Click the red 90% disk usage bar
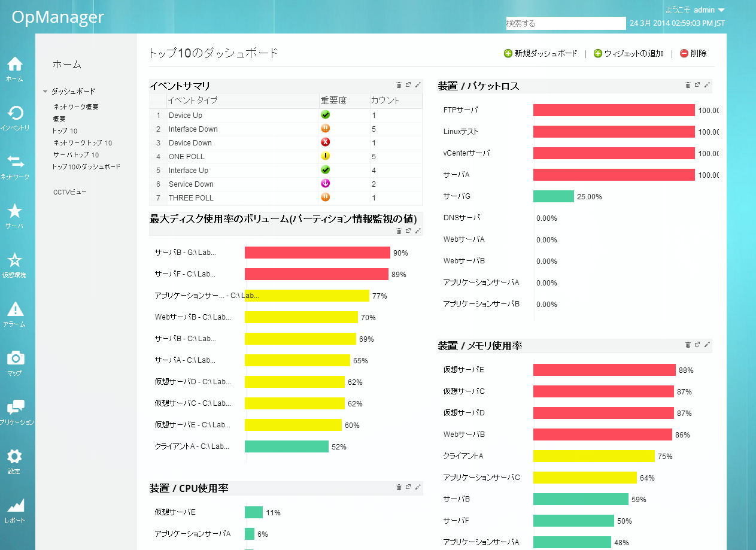Screen dimensions: 756x550 tap(317, 253)
